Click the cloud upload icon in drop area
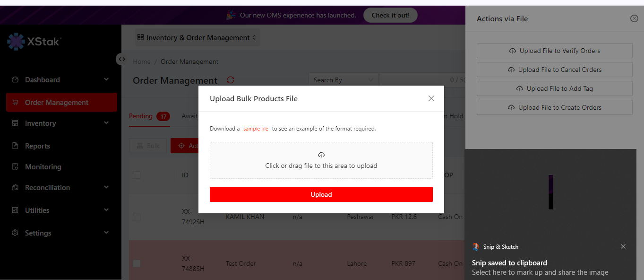Screen dimensions: 644x280 click(x=321, y=155)
